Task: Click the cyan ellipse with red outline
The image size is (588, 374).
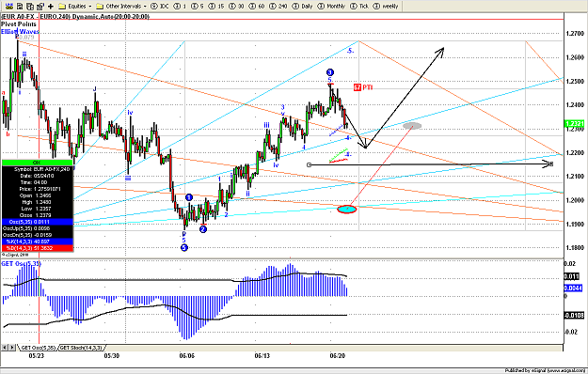Action: pyautogui.click(x=347, y=209)
